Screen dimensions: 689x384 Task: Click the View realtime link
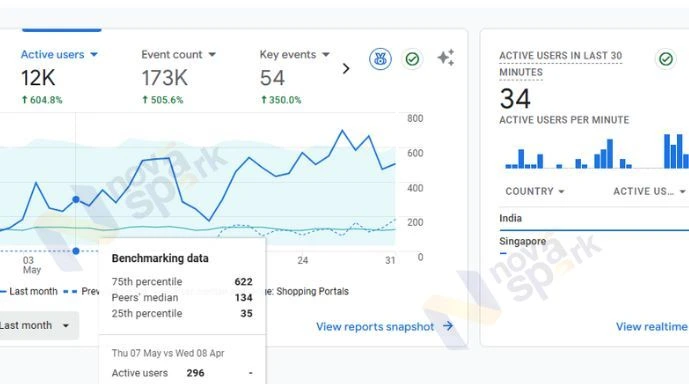pyautogui.click(x=651, y=327)
